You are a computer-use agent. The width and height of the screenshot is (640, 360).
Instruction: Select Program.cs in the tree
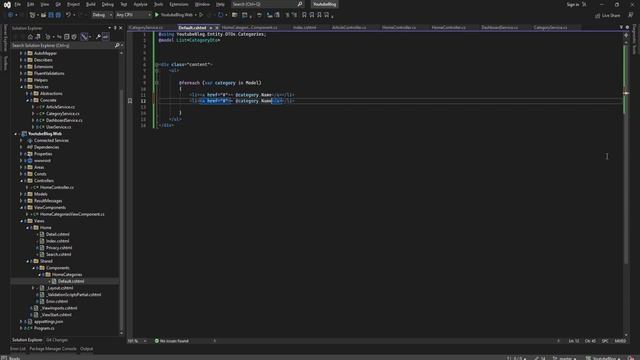point(44,328)
